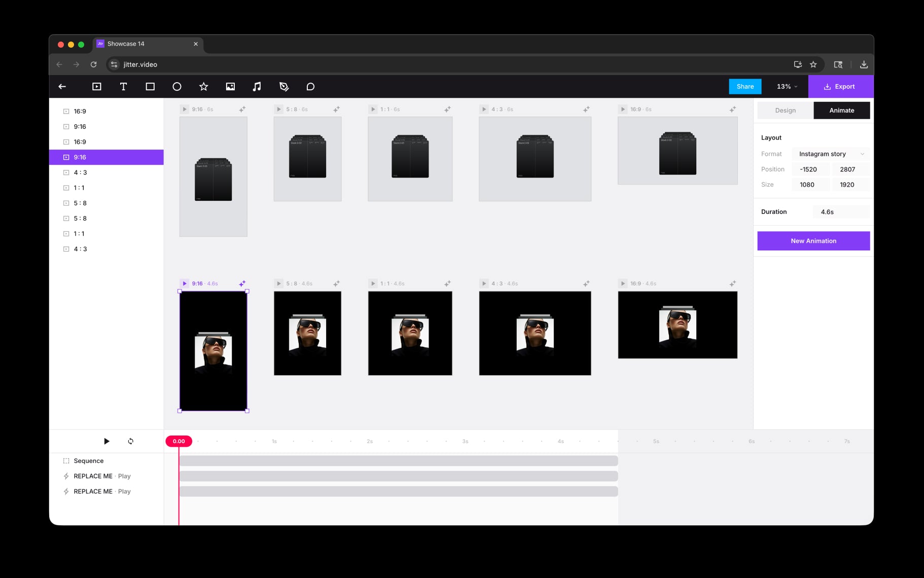Screen dimensions: 924x578
Task: Switch to the Animate tab
Action: tap(841, 111)
